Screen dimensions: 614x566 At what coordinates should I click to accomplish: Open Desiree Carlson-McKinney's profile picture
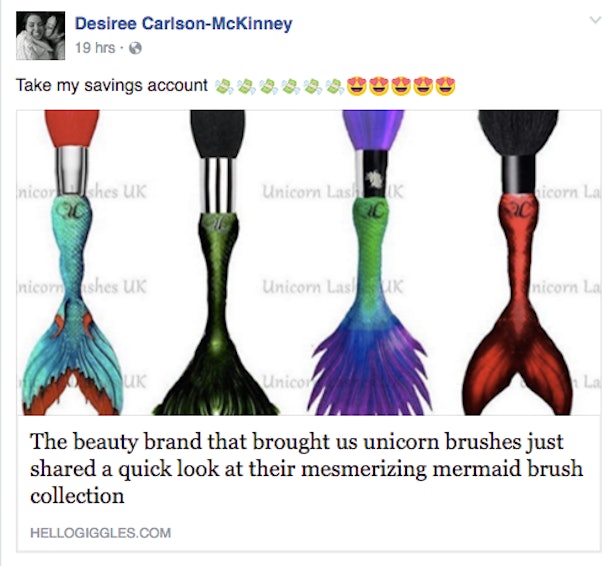pos(40,36)
